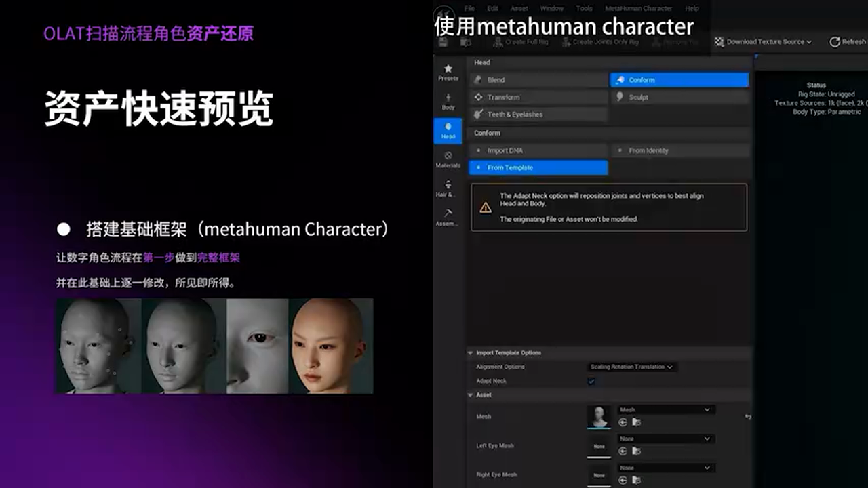Collapse the Import Template Options section
The width and height of the screenshot is (868, 488).
tap(470, 352)
